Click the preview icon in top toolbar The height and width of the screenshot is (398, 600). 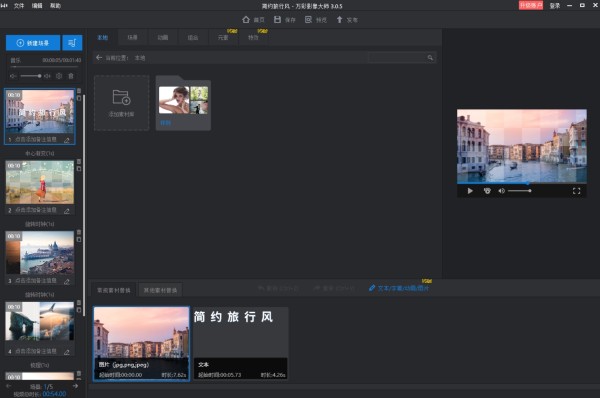click(x=308, y=20)
